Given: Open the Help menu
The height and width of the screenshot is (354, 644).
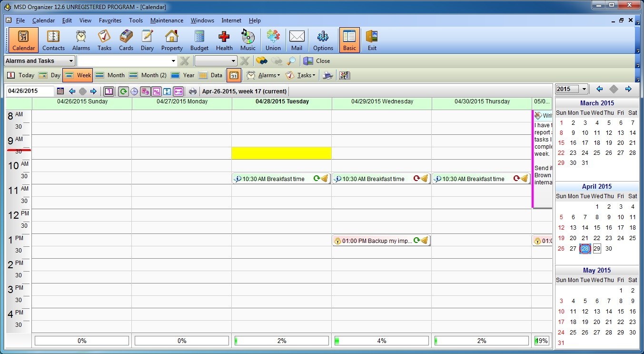Looking at the screenshot, I should tap(255, 20).
